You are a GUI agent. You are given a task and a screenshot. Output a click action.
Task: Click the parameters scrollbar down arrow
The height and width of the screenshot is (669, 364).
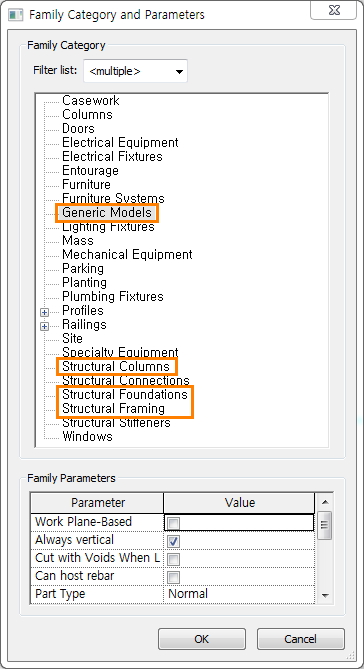(x=325, y=595)
